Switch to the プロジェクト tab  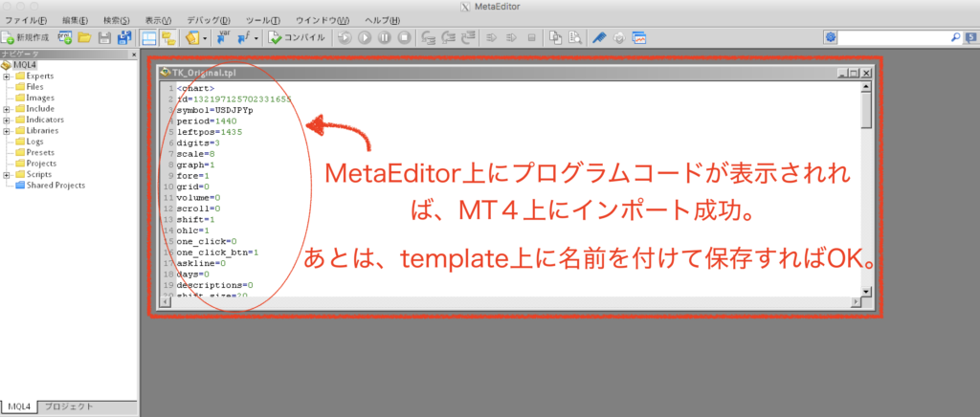(69, 406)
